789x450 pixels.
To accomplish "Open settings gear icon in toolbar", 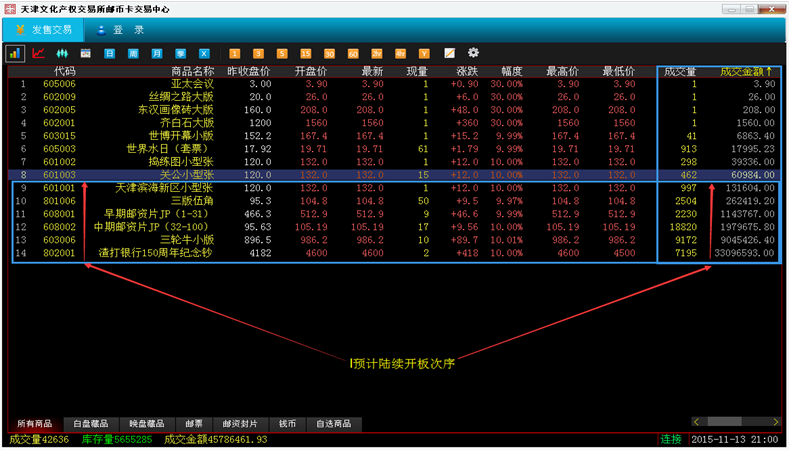I will [x=474, y=53].
